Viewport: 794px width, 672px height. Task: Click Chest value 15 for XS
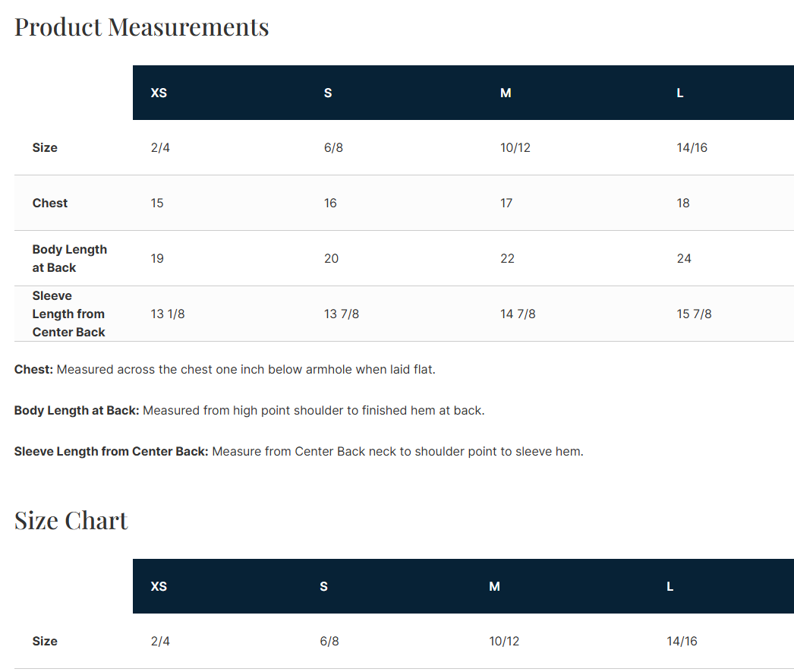tap(157, 203)
